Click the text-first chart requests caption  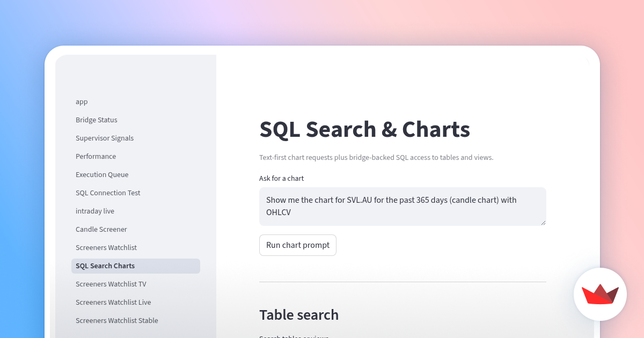pyautogui.click(x=376, y=158)
